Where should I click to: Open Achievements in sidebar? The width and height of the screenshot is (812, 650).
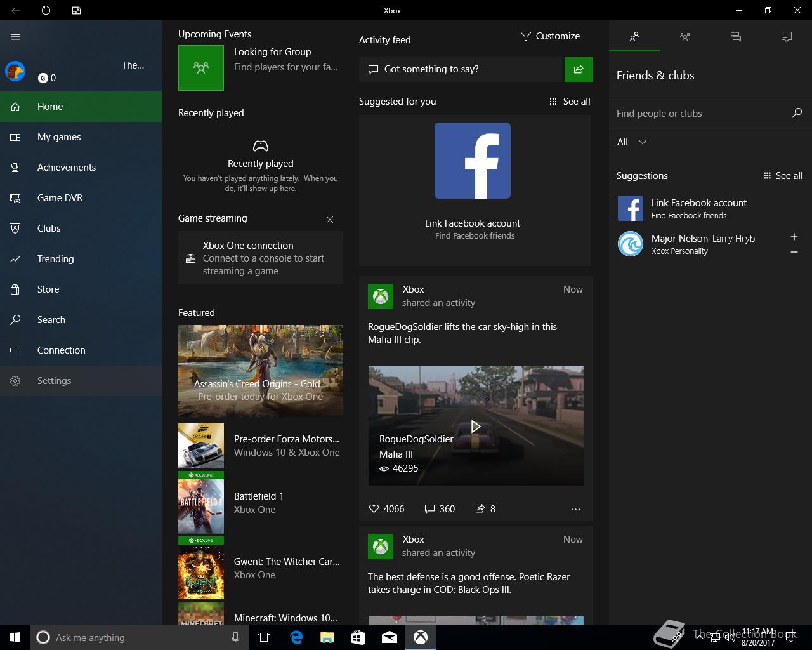tap(81, 168)
